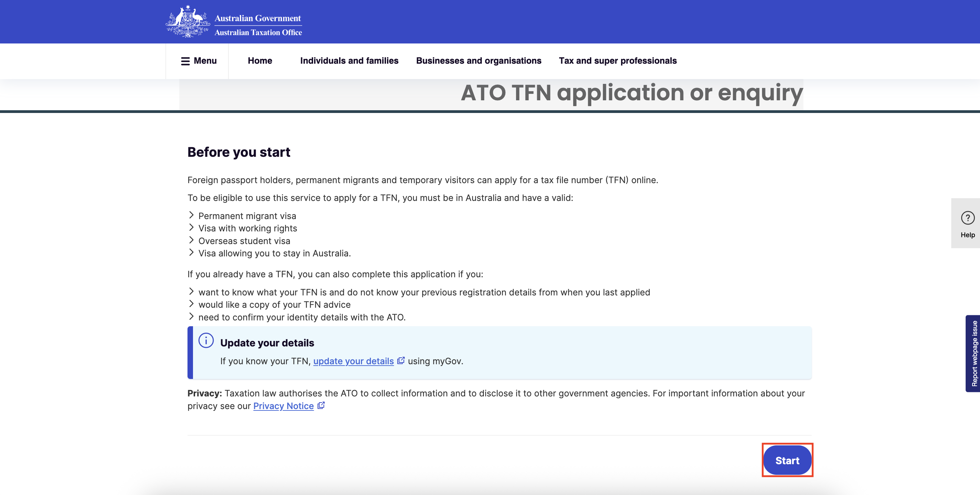The height and width of the screenshot is (495, 980).
Task: Follow the update your details link
Action: click(x=353, y=361)
